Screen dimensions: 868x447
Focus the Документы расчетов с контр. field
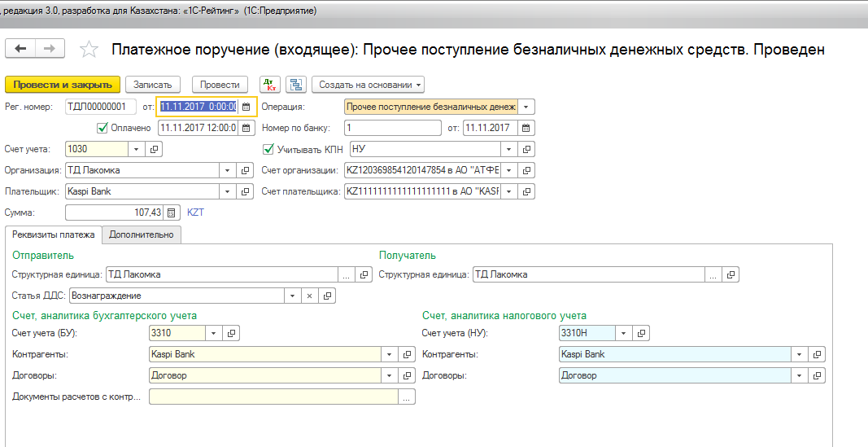(x=273, y=397)
